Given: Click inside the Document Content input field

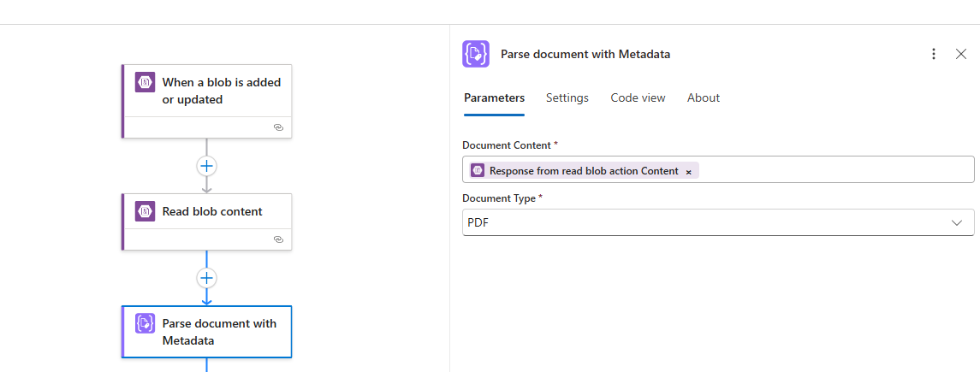Looking at the screenshot, I should click(x=830, y=170).
